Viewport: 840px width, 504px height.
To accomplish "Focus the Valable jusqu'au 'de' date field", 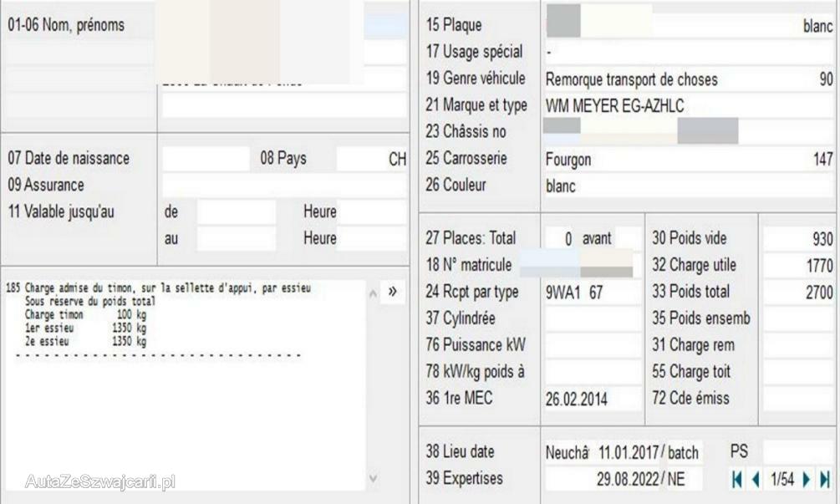I will [x=236, y=211].
